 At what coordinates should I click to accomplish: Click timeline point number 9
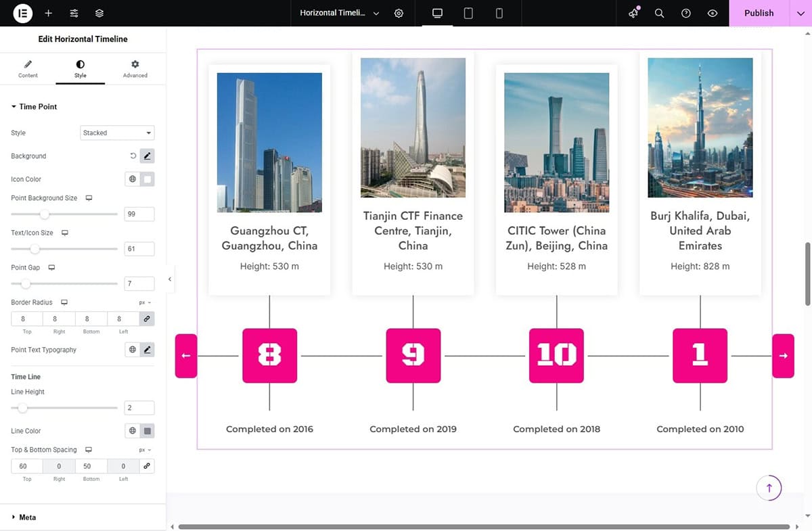pyautogui.click(x=413, y=356)
